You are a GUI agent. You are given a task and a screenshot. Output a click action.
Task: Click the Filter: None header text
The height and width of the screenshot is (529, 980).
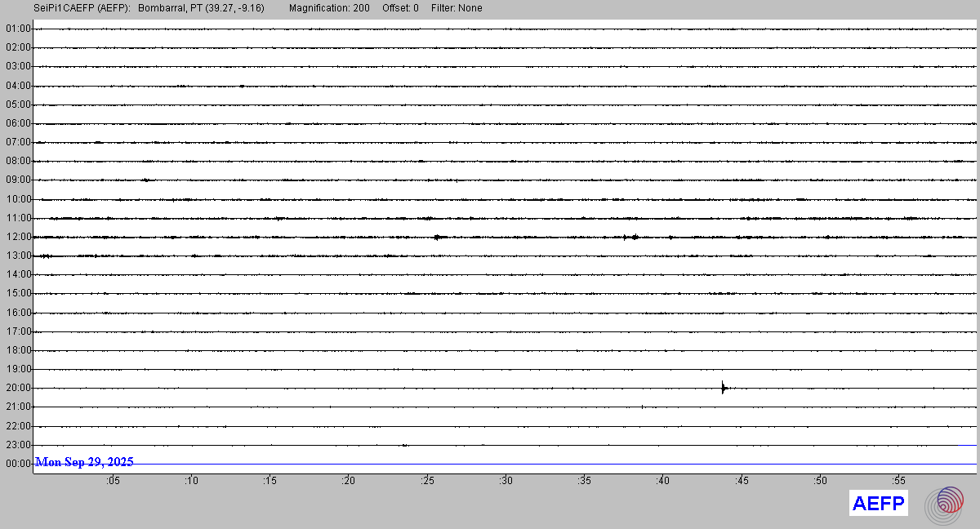[456, 8]
